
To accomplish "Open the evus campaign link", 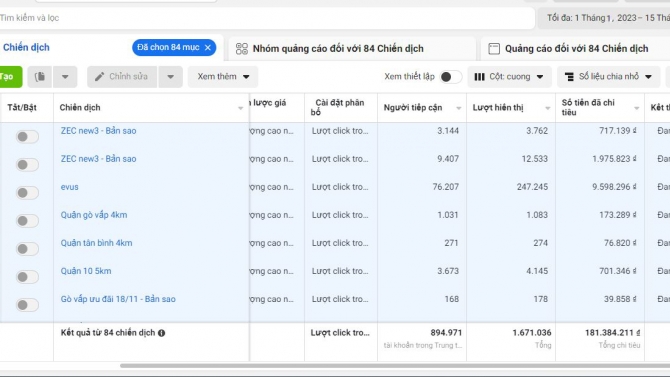I will click(69, 187).
